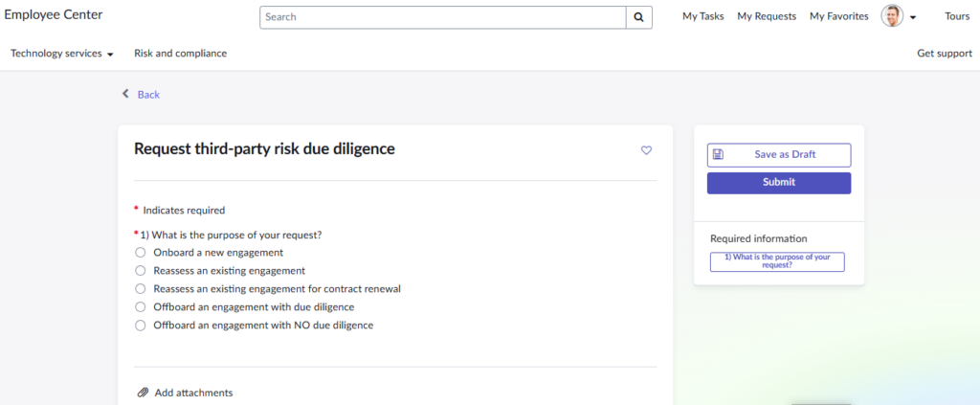This screenshot has height=405, width=980.
Task: Select Offboard an engagement with due diligence
Action: [141, 307]
